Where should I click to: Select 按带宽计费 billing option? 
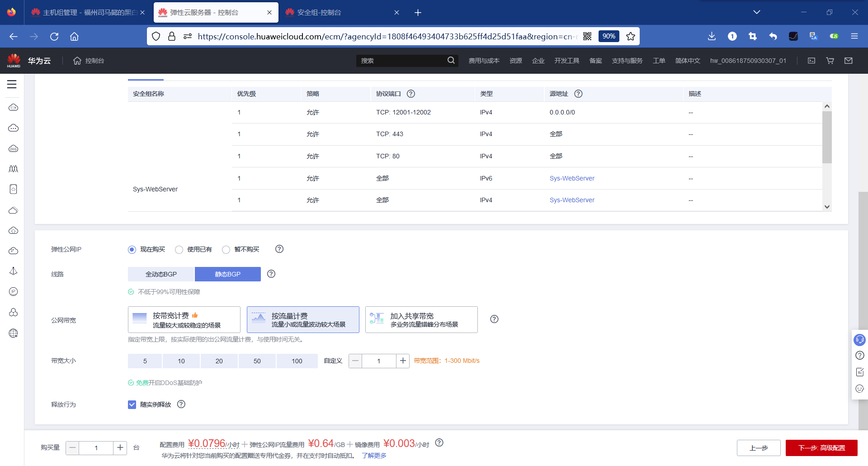184,320
